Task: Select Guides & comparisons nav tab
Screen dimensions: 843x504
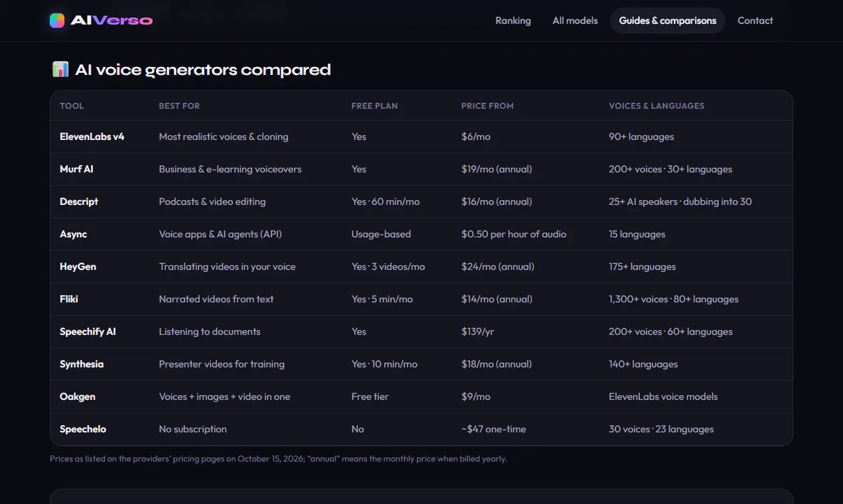Action: pos(668,21)
